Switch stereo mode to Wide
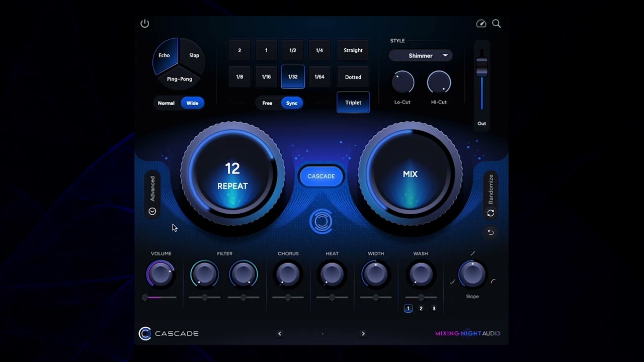This screenshot has width=644, height=362. pos(192,103)
